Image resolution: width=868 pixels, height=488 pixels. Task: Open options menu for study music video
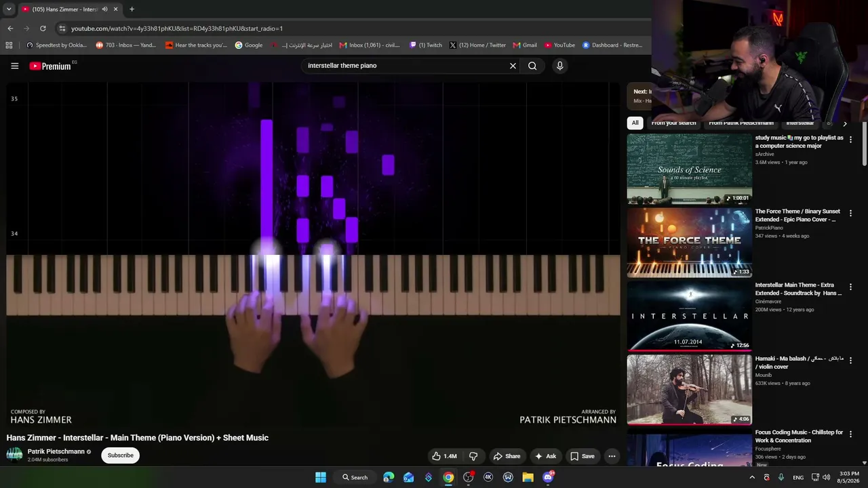[850, 140]
